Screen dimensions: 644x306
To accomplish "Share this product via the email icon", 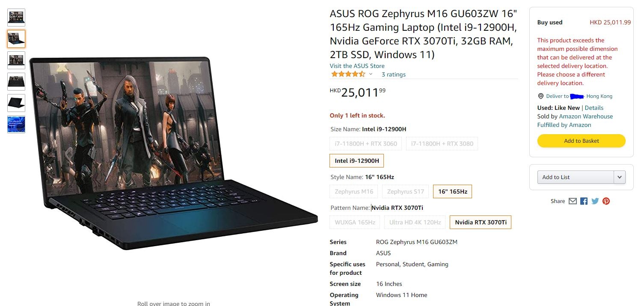I will tap(573, 201).
